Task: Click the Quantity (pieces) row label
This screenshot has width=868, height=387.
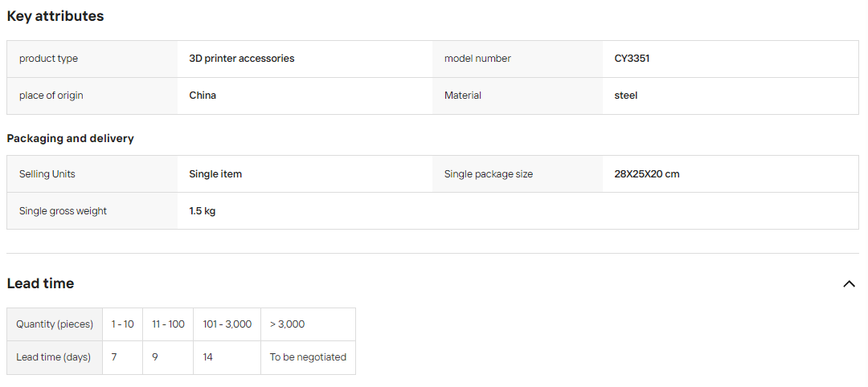Action: coord(55,324)
